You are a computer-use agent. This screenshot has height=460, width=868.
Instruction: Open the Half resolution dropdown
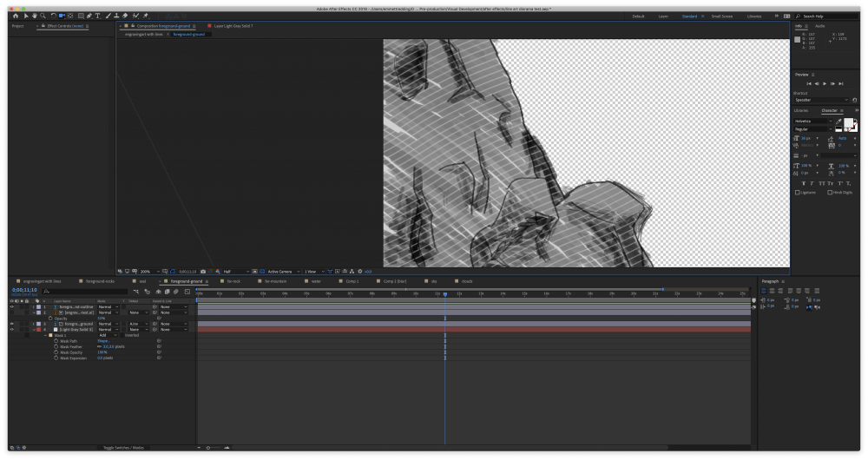(236, 272)
